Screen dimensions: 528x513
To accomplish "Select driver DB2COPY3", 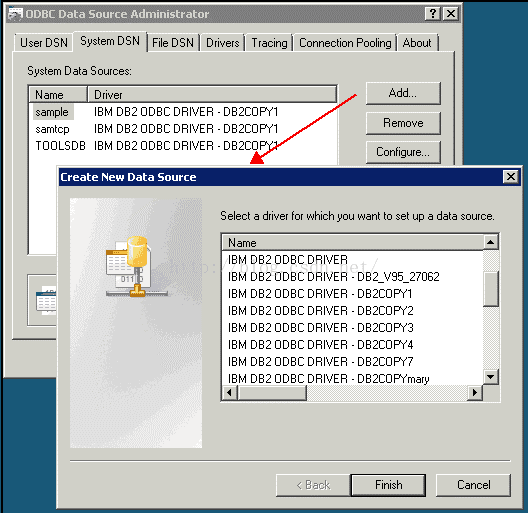I will click(x=353, y=328).
